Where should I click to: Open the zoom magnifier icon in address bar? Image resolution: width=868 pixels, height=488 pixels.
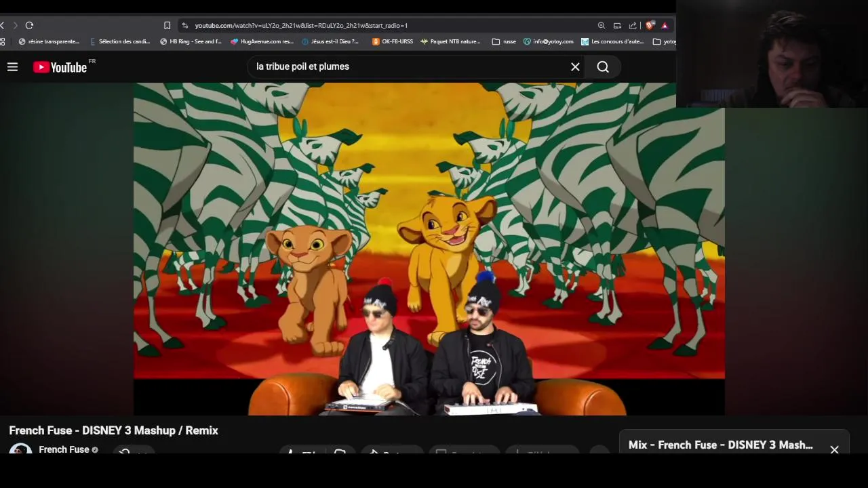[601, 25]
